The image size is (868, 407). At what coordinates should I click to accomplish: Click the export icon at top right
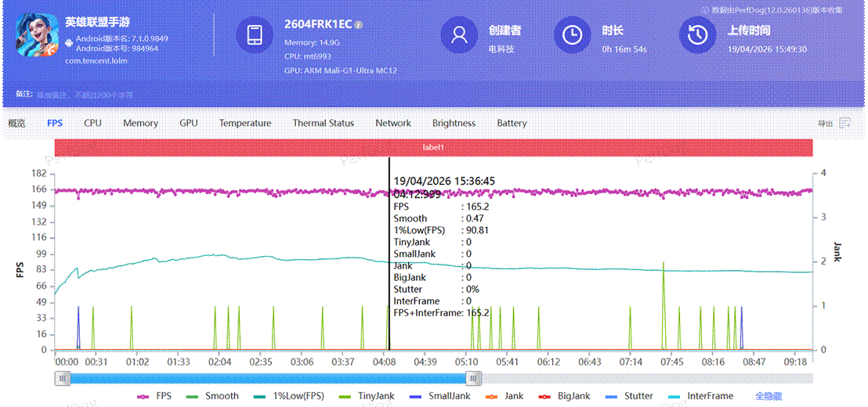point(845,123)
